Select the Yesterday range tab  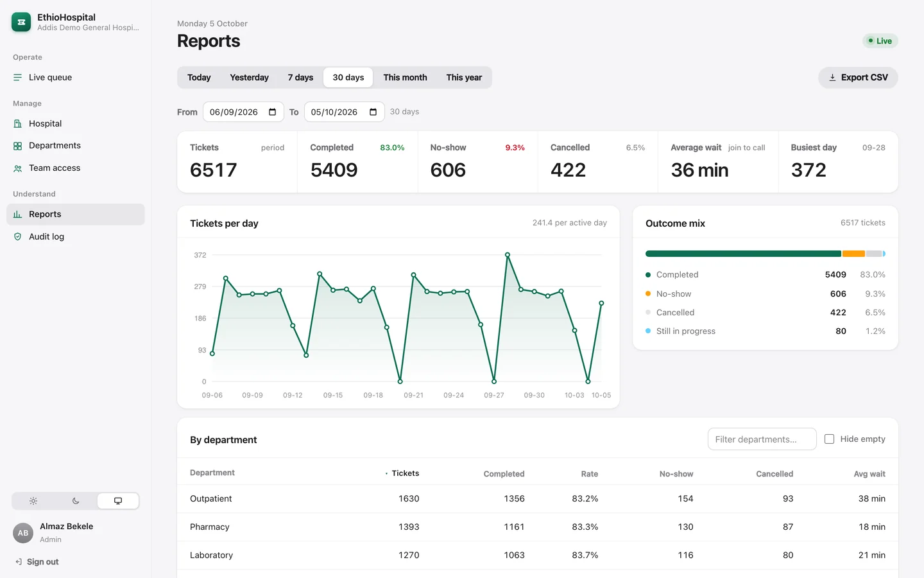[x=249, y=78]
